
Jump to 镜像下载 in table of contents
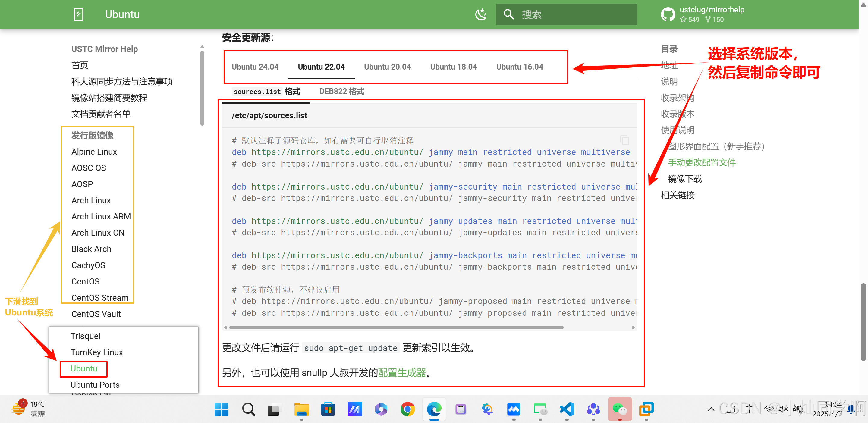pos(685,179)
